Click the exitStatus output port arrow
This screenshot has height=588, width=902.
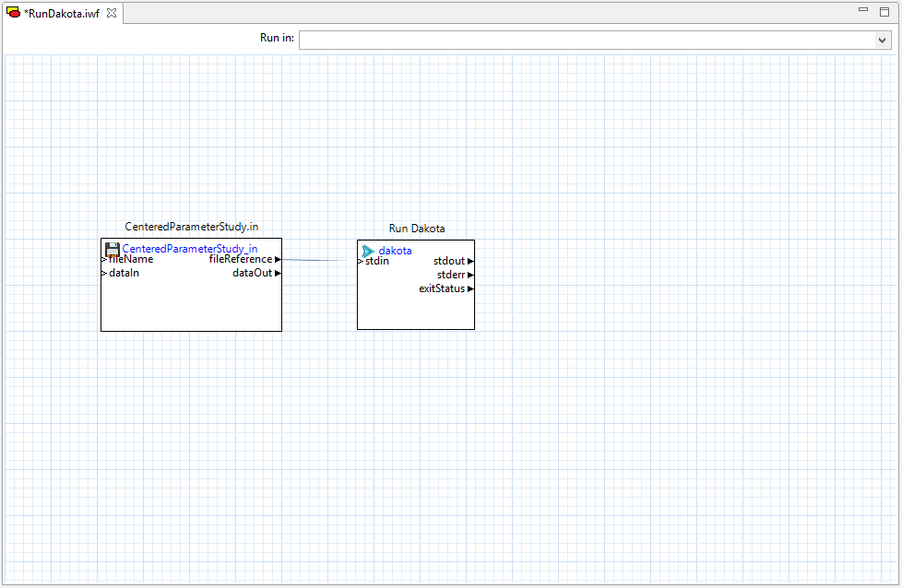click(469, 288)
